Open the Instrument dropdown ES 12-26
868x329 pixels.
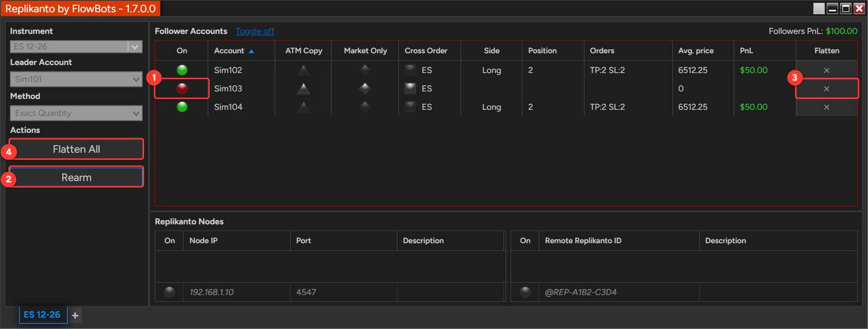[x=76, y=47]
